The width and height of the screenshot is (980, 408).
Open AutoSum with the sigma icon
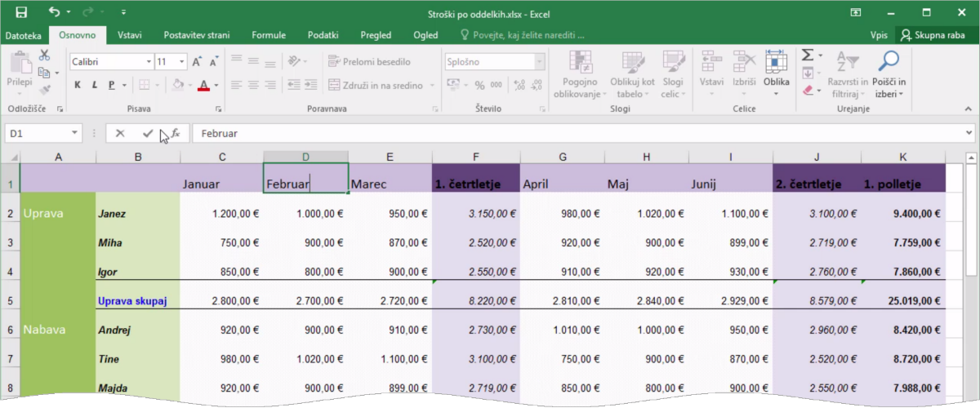pos(808,55)
